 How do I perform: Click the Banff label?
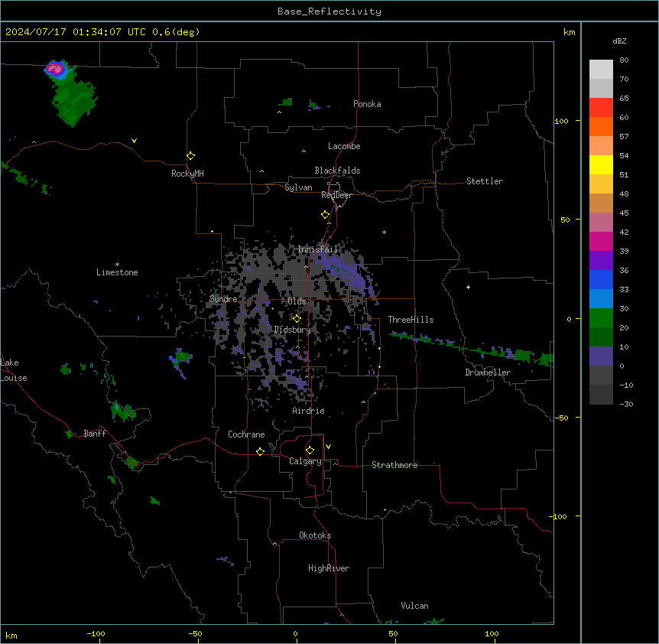[95, 434]
